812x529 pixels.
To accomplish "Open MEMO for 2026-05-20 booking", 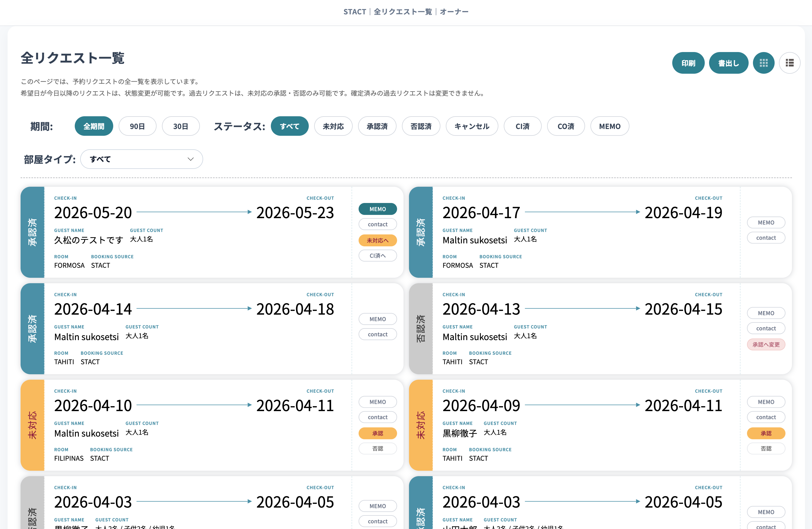I will tap(378, 209).
